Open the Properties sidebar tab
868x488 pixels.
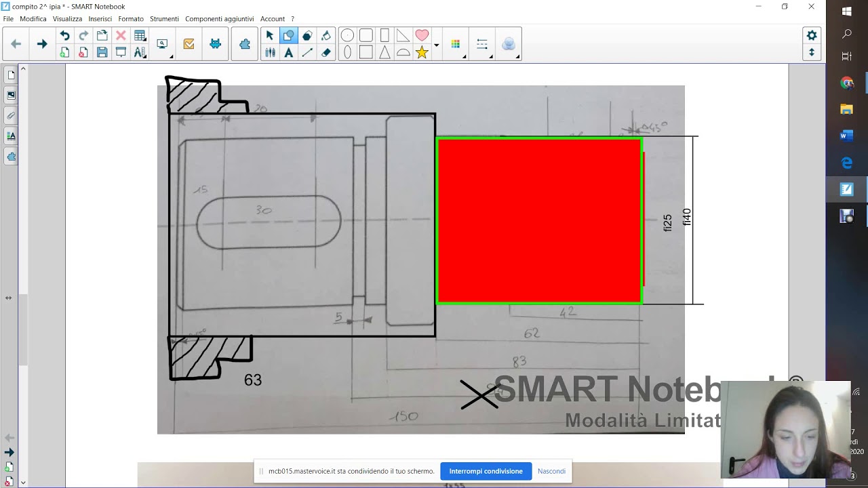[11, 136]
